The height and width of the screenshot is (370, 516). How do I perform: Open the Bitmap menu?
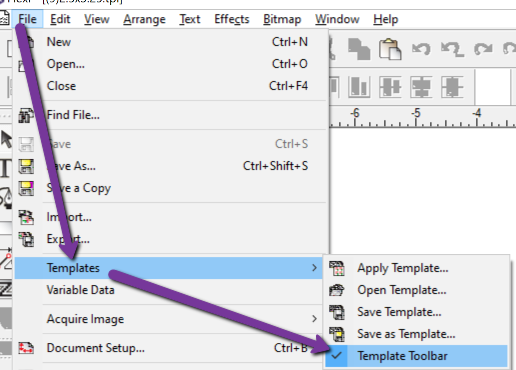[282, 19]
